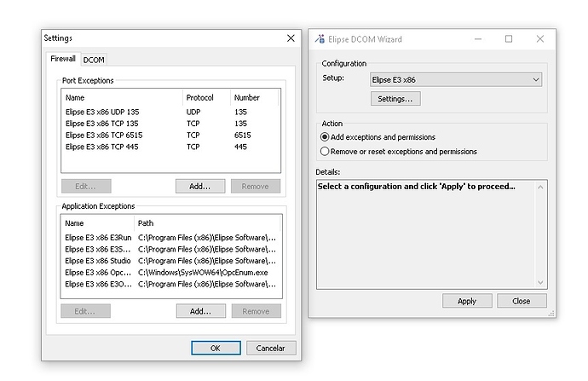Click port number 6515 cell
The image size is (588, 381).
tap(243, 136)
